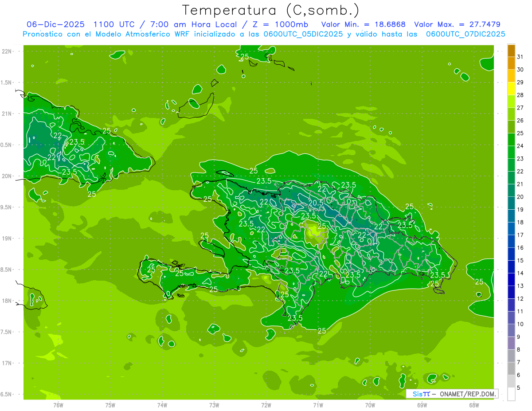Click the 18N latitude axis label
Image resolution: width=532 pixels, height=411 pixels.
coord(8,301)
